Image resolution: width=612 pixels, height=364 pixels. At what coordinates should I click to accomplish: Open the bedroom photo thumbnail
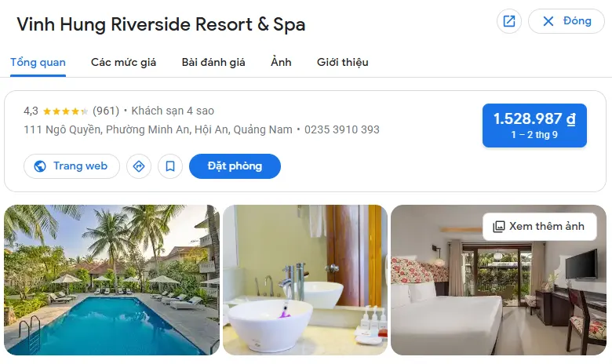pyautogui.click(x=498, y=280)
